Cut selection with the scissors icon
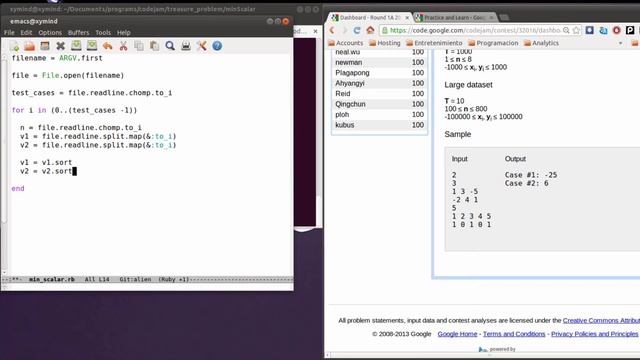 click(123, 46)
